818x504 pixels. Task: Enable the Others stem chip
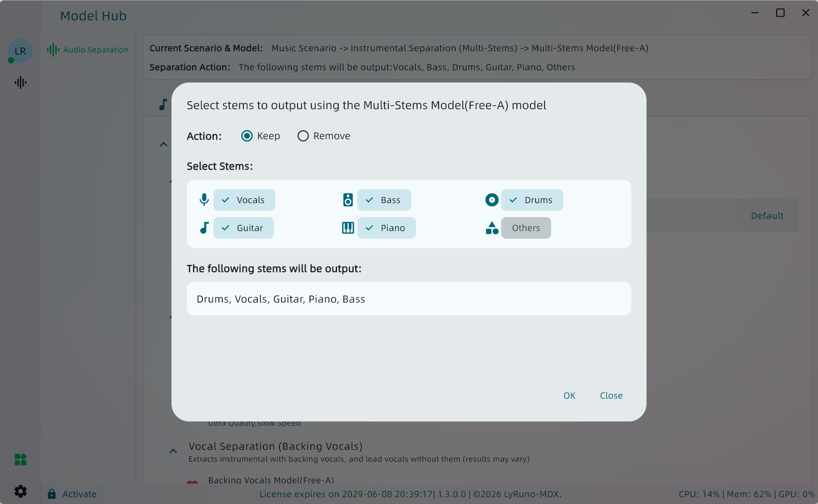tap(526, 228)
